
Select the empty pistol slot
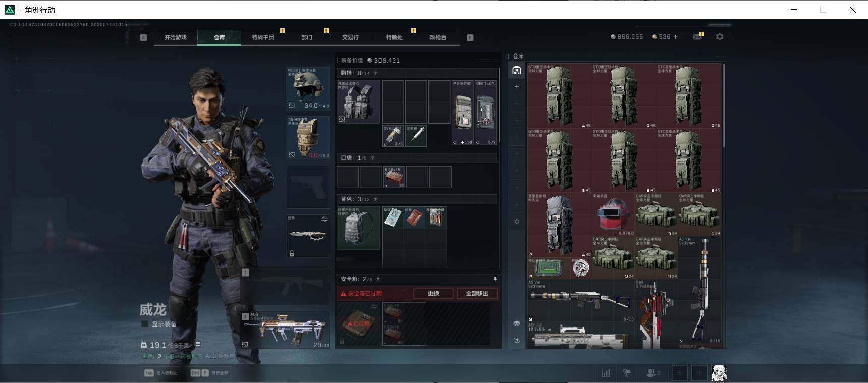tap(308, 187)
